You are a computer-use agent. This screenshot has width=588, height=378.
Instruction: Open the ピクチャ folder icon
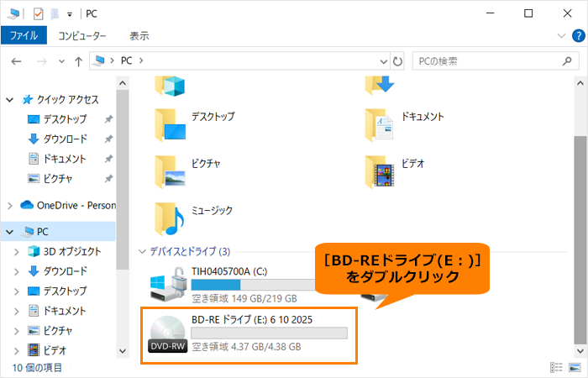tap(171, 172)
